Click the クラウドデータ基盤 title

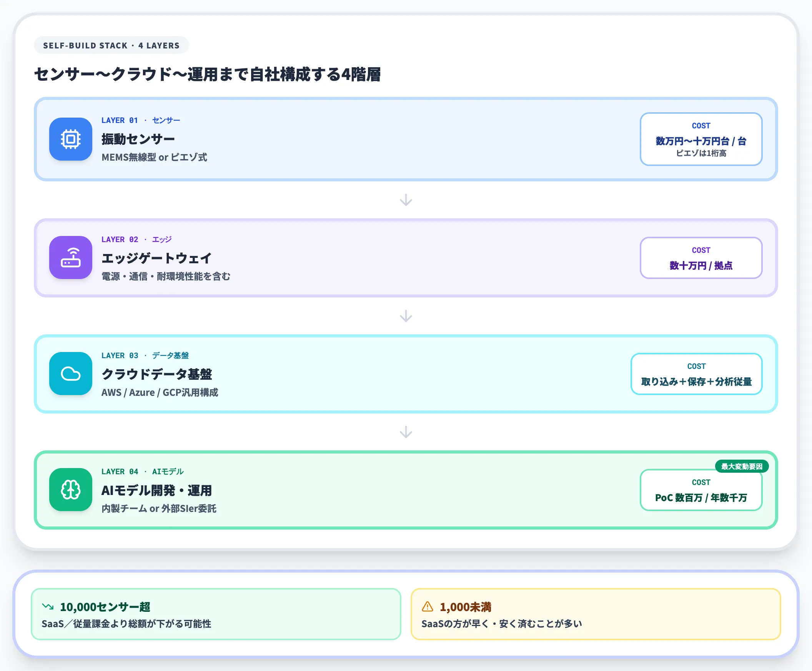tap(156, 374)
